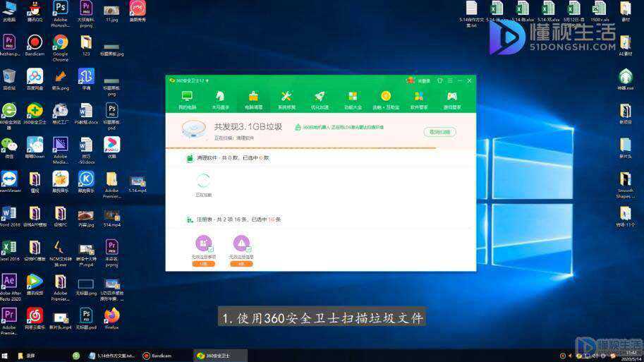644x362 pixels.
Task: Expand the second orange registry count badge
Action: pyautogui.click(x=241, y=264)
